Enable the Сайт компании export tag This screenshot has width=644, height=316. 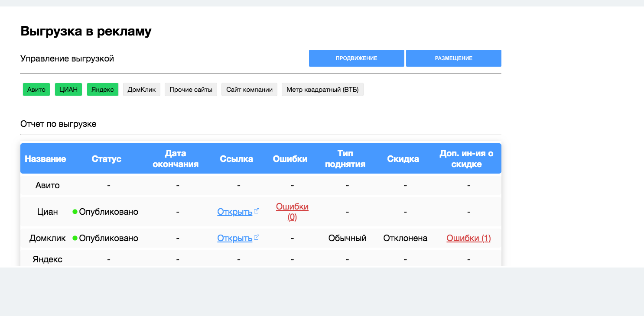[249, 90]
